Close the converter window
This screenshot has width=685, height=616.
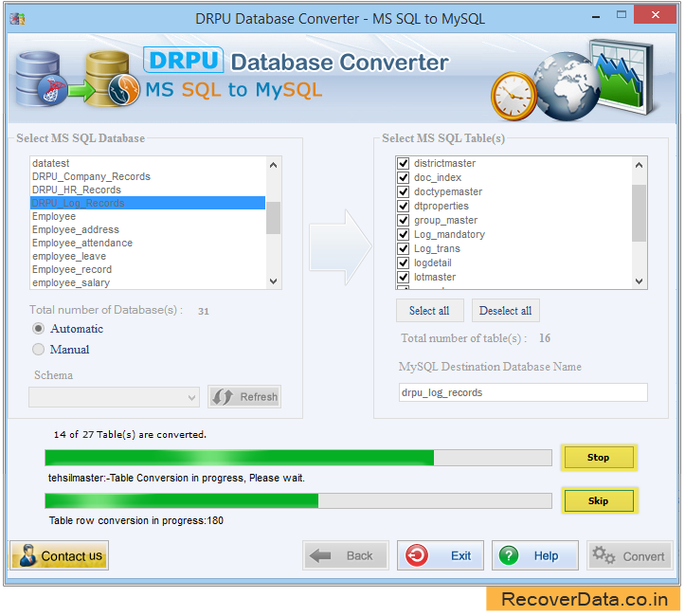(x=656, y=15)
